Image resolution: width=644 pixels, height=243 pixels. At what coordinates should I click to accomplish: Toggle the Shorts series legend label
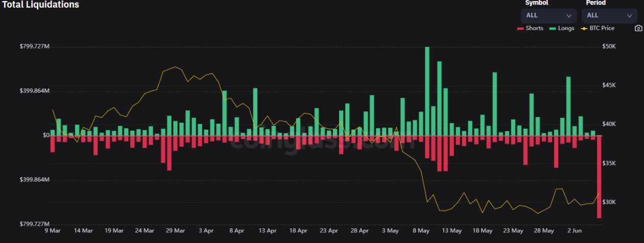click(x=534, y=29)
